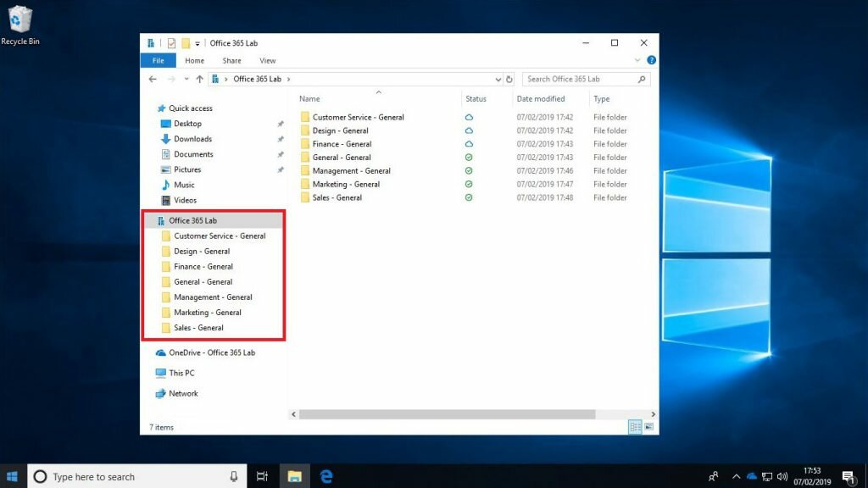Image resolution: width=868 pixels, height=488 pixels.
Task: Open Design - General in navigation tree
Action: [x=202, y=252]
